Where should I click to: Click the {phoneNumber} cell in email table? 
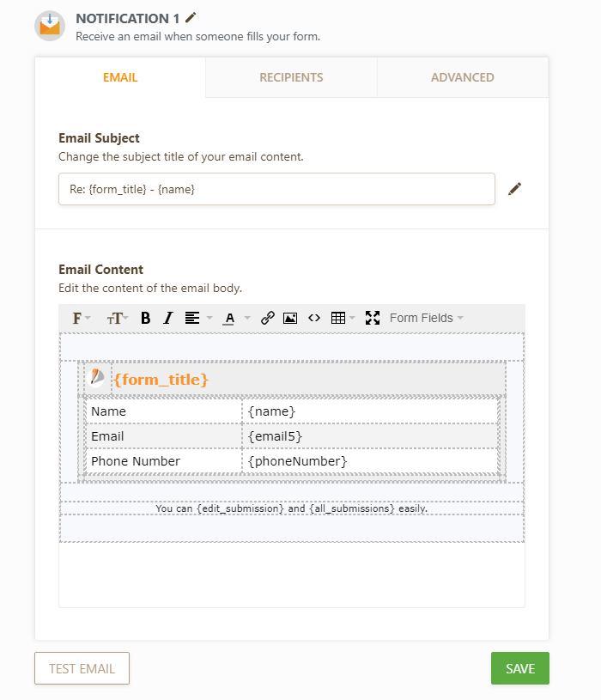[369, 461]
